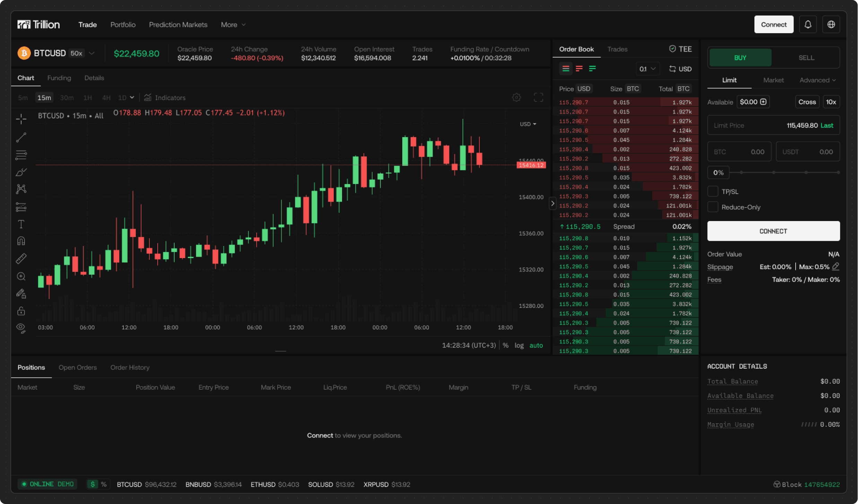
Task: Click the SELL button
Action: [x=806, y=58]
